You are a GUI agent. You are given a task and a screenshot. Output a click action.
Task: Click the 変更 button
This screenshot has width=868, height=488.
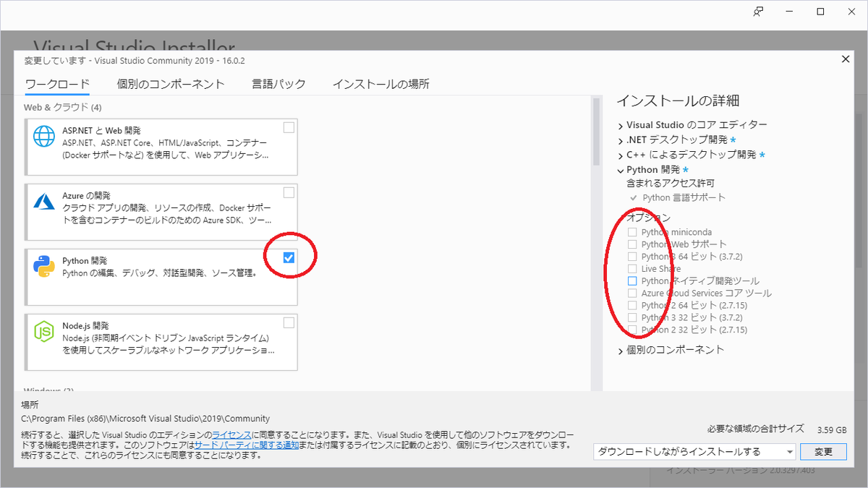(825, 451)
